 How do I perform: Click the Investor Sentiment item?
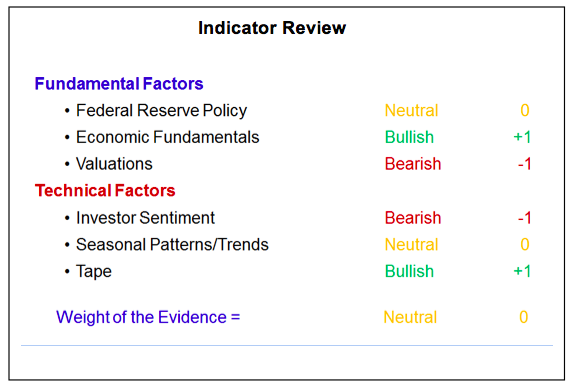coord(145,218)
